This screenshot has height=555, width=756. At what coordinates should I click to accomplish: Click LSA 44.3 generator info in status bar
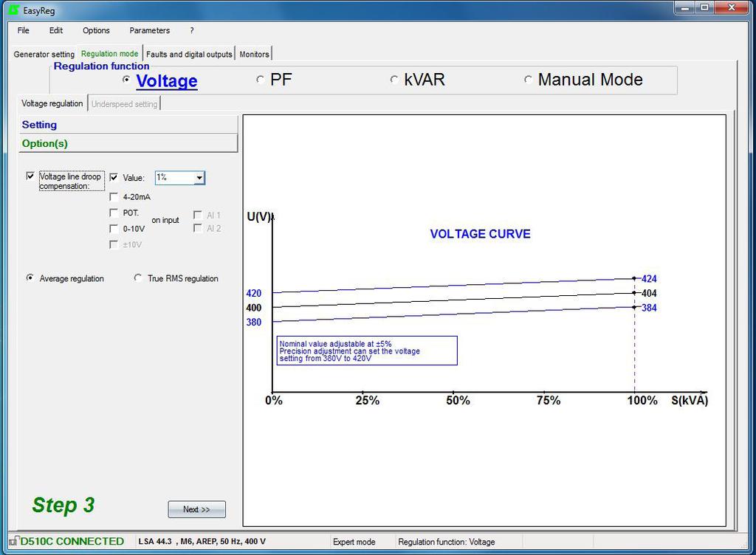(202, 541)
